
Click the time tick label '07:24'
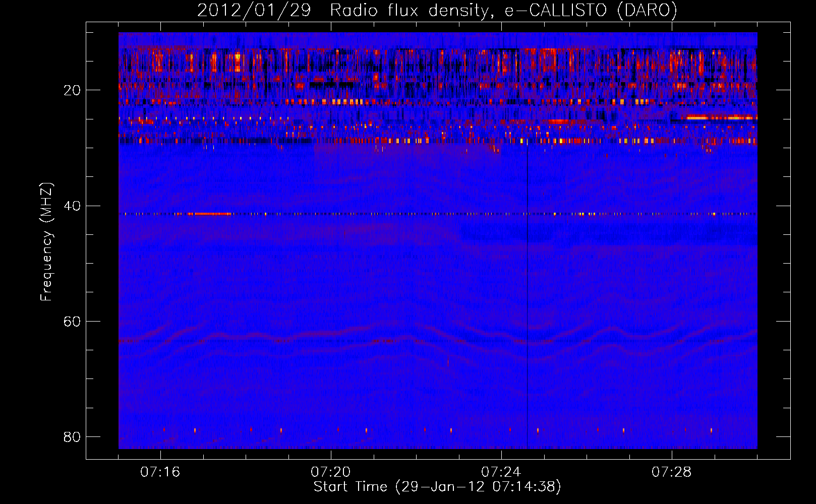[501, 472]
